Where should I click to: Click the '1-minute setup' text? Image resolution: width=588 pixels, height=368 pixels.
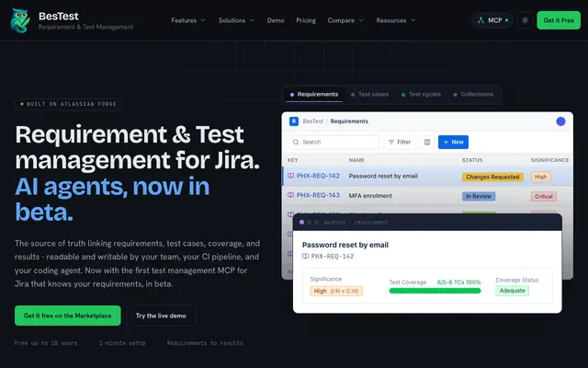click(122, 343)
